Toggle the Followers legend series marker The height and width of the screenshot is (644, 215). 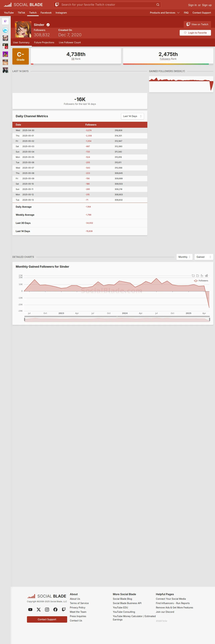pos(196,281)
